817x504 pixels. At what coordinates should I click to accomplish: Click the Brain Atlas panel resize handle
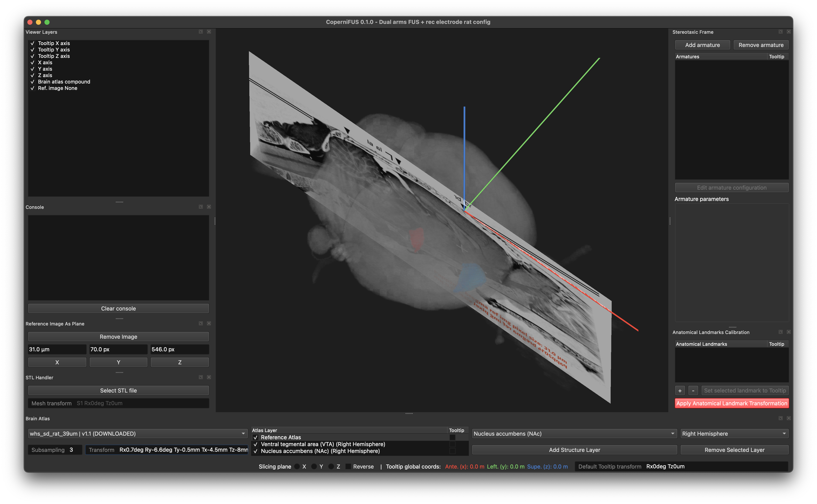coord(409,414)
